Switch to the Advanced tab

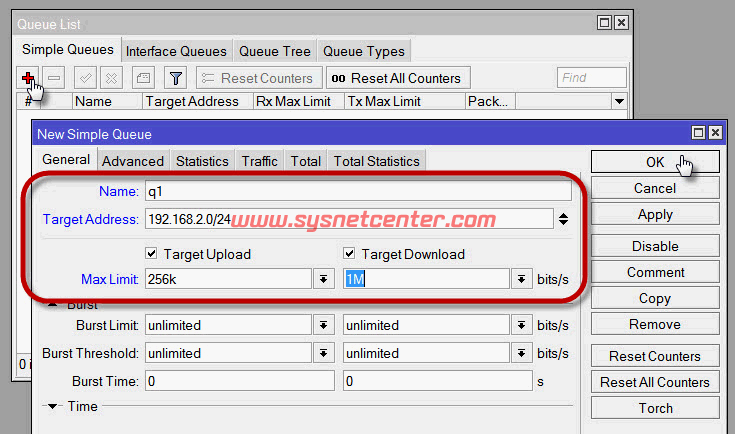click(132, 161)
